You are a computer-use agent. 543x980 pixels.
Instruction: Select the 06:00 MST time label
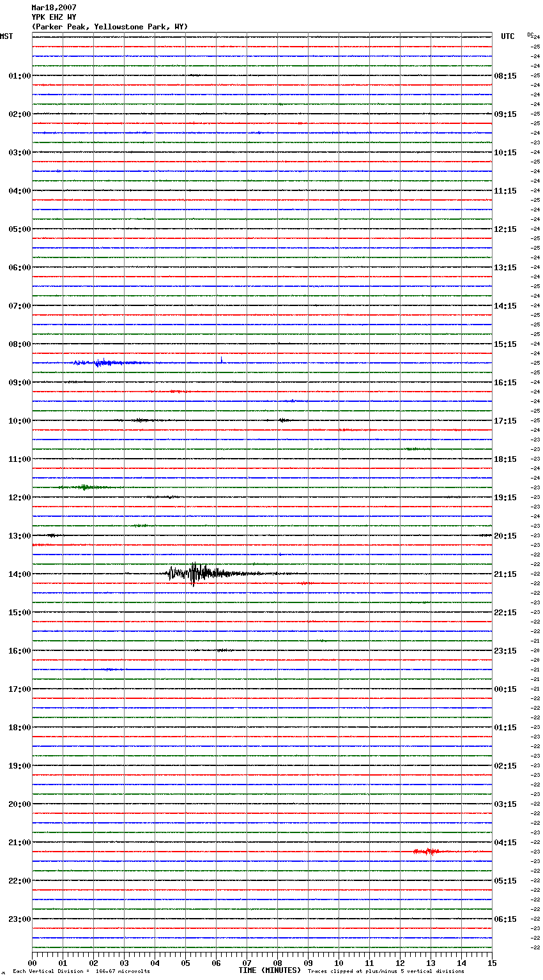coord(20,268)
